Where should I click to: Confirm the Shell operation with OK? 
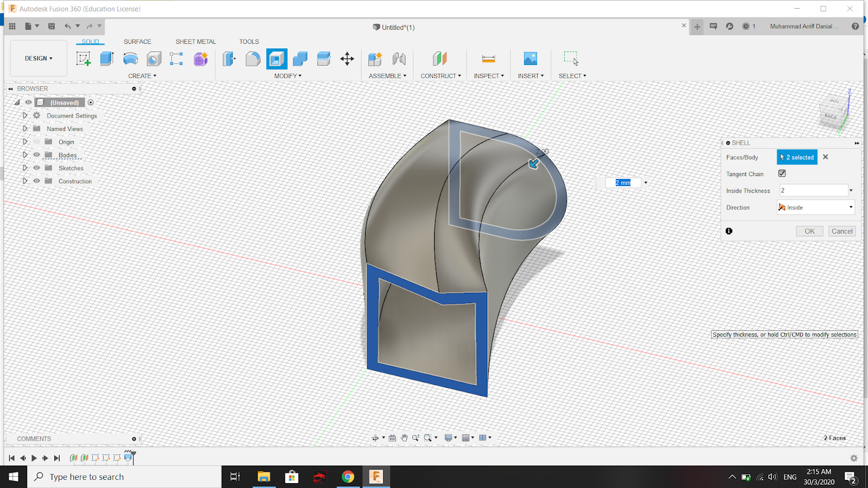(809, 230)
